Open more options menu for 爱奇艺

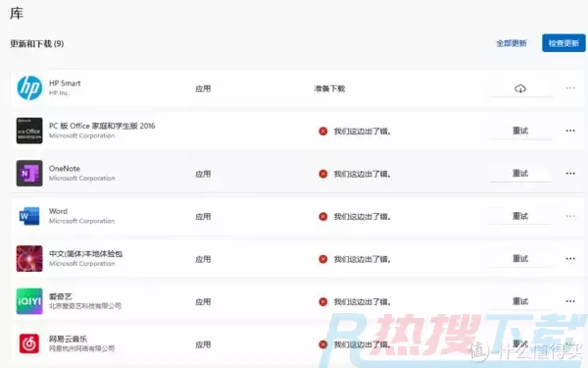point(570,301)
